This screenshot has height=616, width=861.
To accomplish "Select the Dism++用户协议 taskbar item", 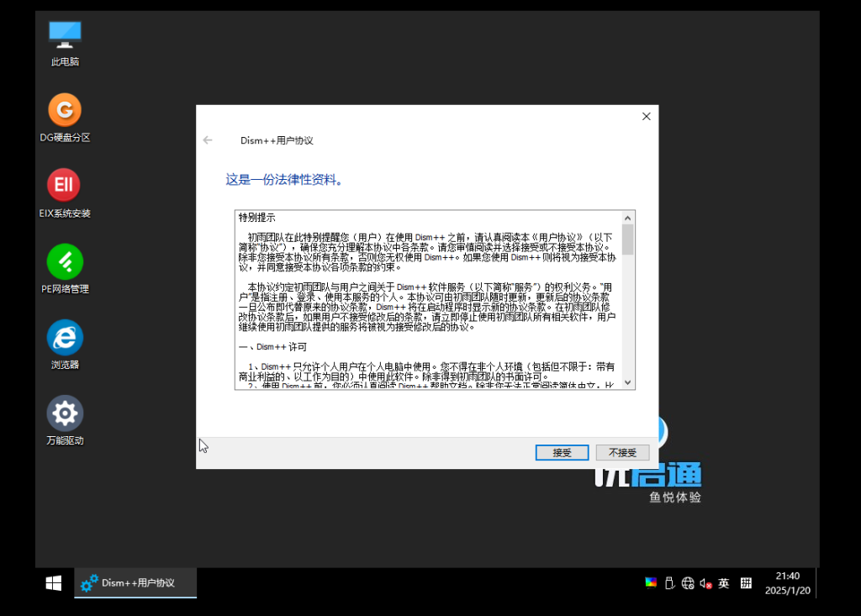I will (x=136, y=583).
